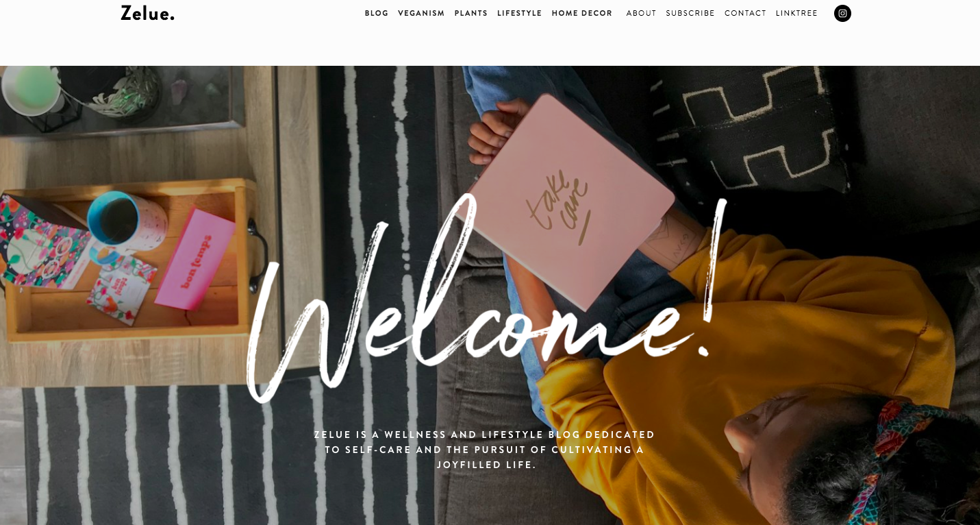Open the Instagram icon link
This screenshot has width=980, height=525.
842,13
